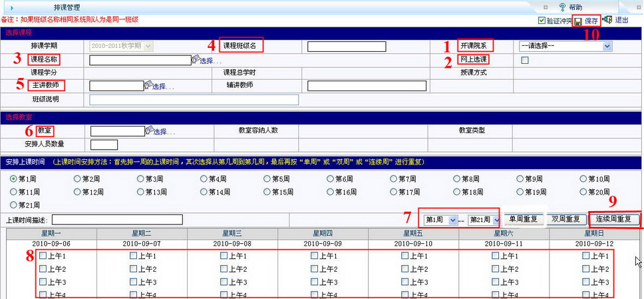Toggle the 验证冲突 checkbox
Screen dimensions: 644x299
542,21
